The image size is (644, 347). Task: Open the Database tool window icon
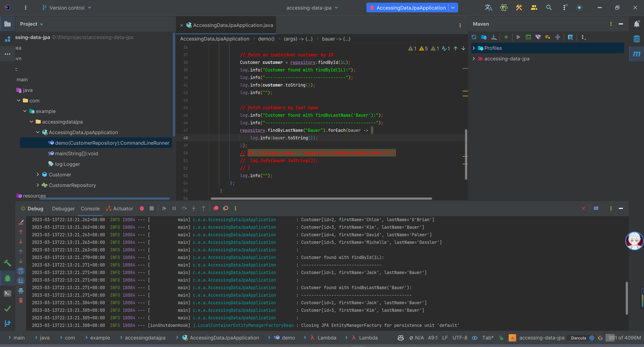(x=636, y=39)
